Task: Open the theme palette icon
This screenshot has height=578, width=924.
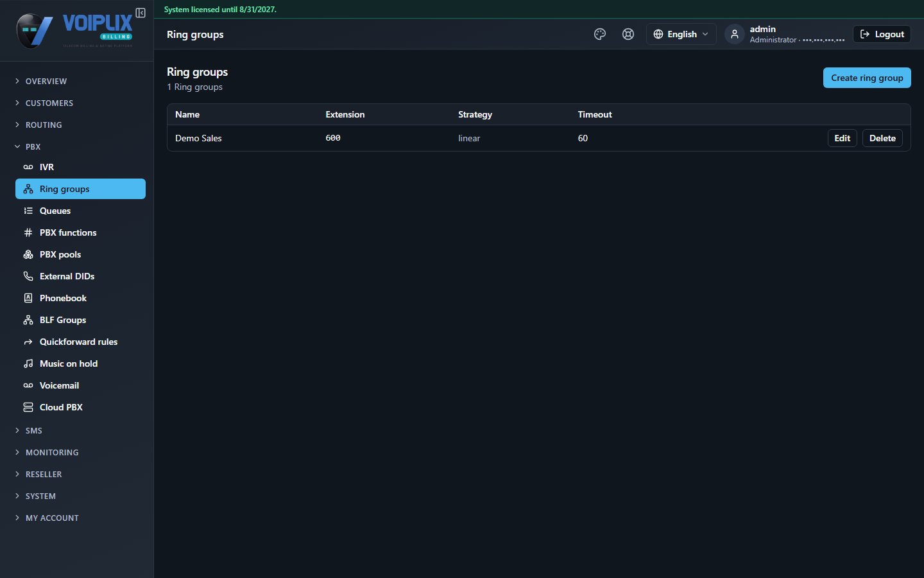Action: [x=600, y=34]
